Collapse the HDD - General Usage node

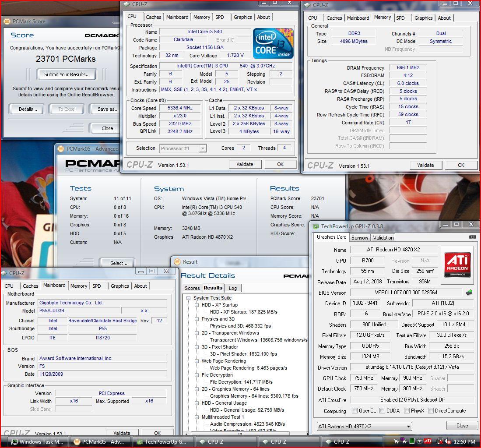click(197, 403)
